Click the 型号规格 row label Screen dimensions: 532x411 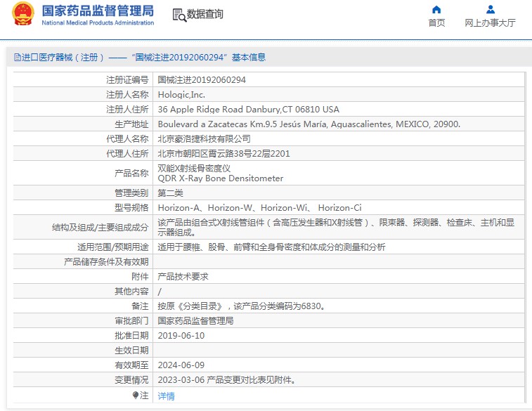(131, 207)
